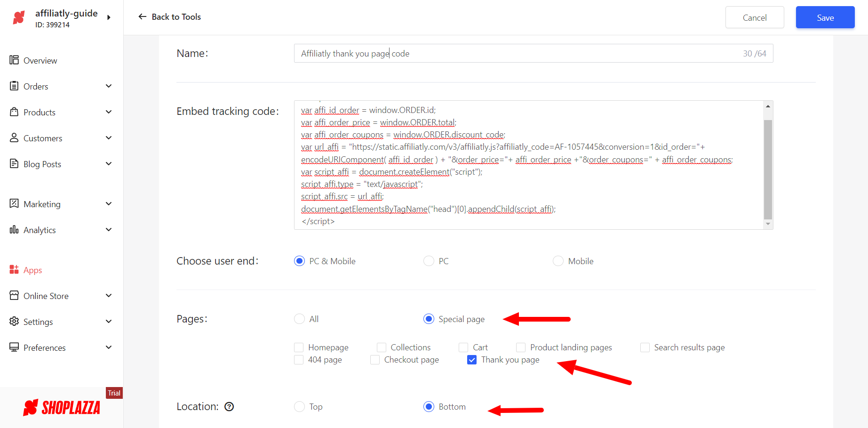The height and width of the screenshot is (428, 868).
Task: Expand the Analytics menu chevron
Action: 109,230
